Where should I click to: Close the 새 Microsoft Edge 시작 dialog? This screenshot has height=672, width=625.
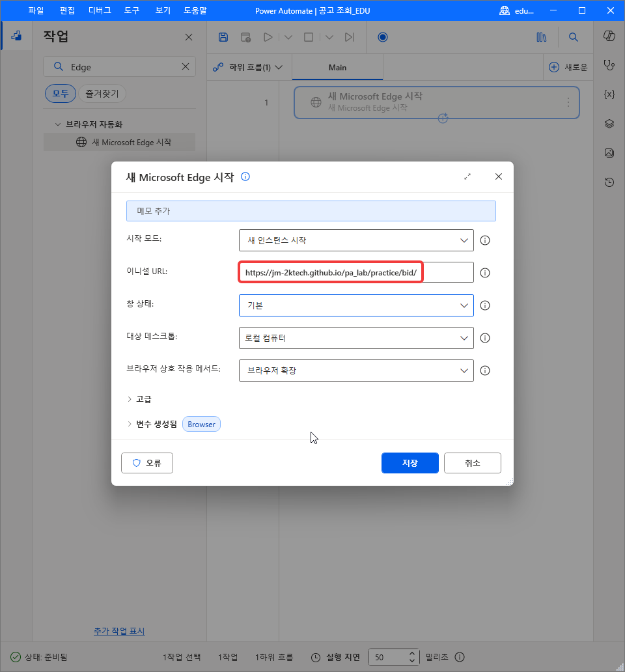[x=499, y=176]
